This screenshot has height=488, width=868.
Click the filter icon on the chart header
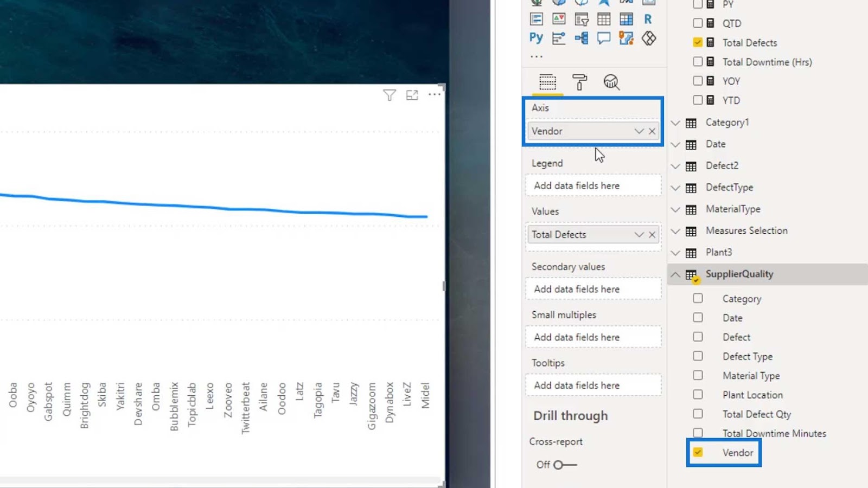point(389,95)
